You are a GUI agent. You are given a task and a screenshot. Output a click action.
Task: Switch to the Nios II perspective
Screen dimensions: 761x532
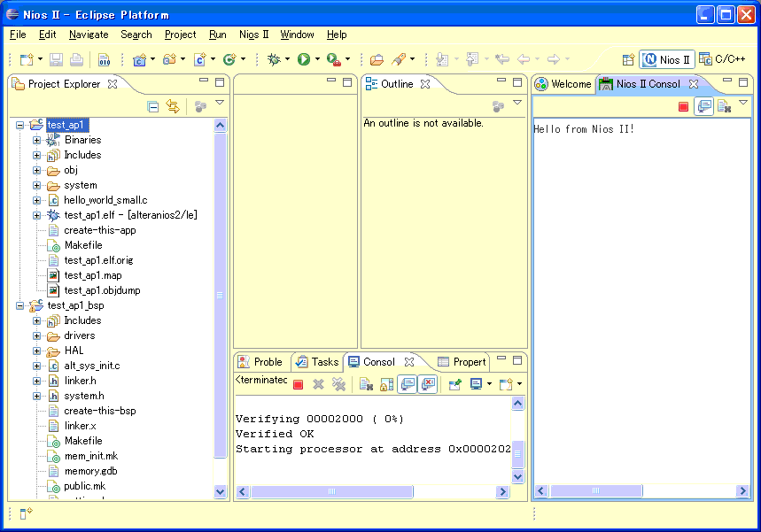point(667,59)
